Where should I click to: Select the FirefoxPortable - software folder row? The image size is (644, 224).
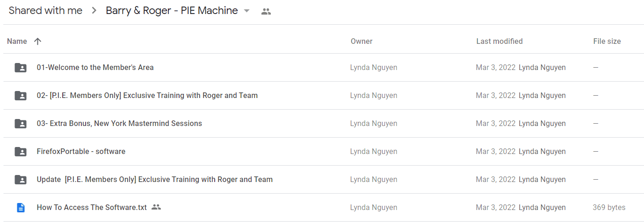coord(324,152)
